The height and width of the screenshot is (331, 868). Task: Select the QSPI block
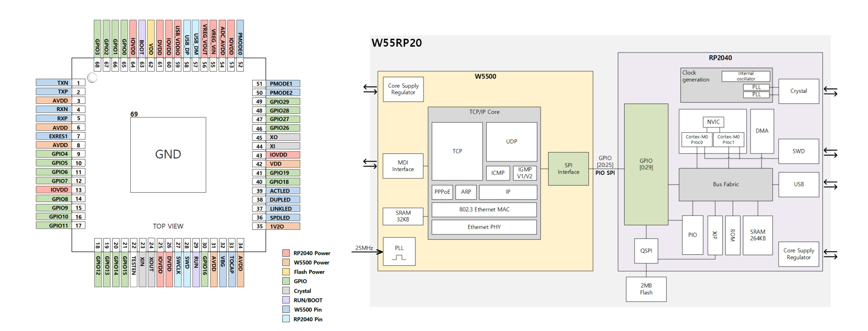(646, 251)
